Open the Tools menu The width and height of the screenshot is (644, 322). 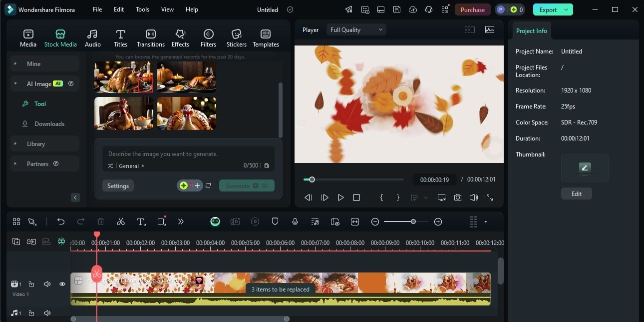click(x=142, y=9)
